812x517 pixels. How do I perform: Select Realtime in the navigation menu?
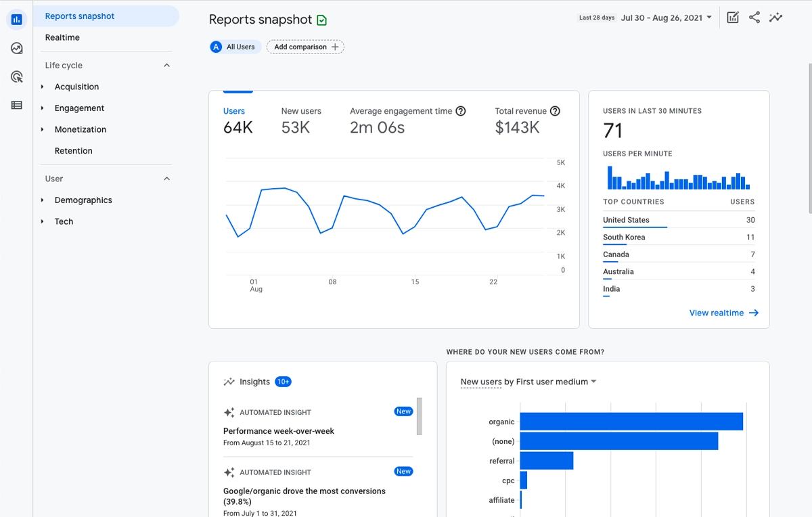[x=62, y=38]
